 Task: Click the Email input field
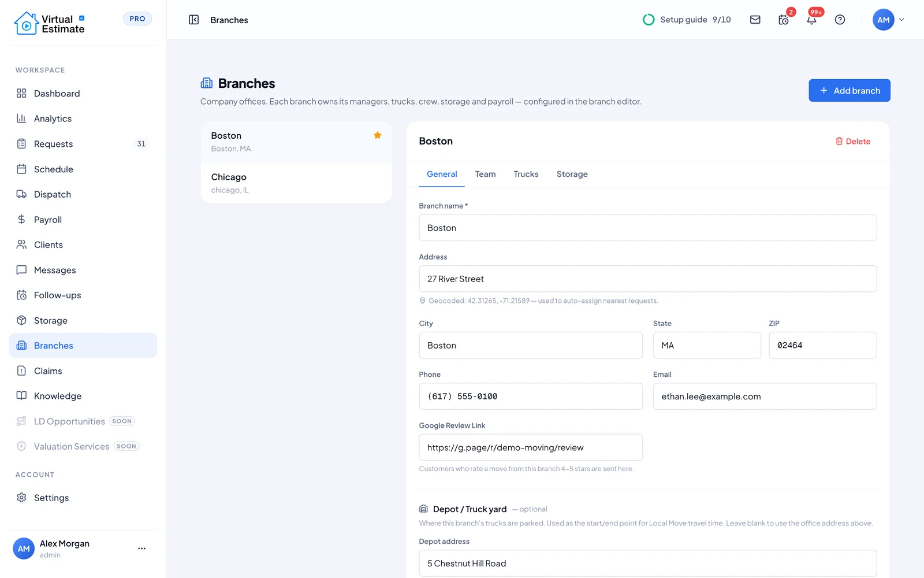[765, 397]
